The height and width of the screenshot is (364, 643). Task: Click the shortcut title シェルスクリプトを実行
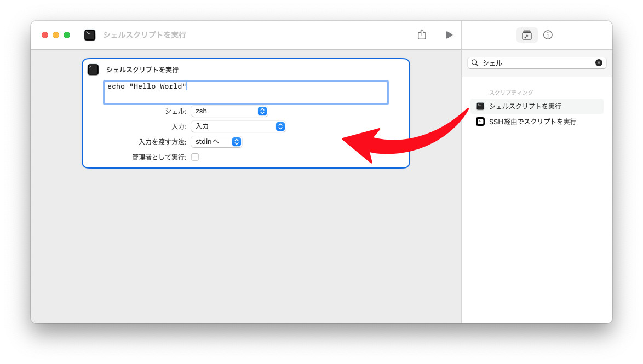tap(145, 35)
